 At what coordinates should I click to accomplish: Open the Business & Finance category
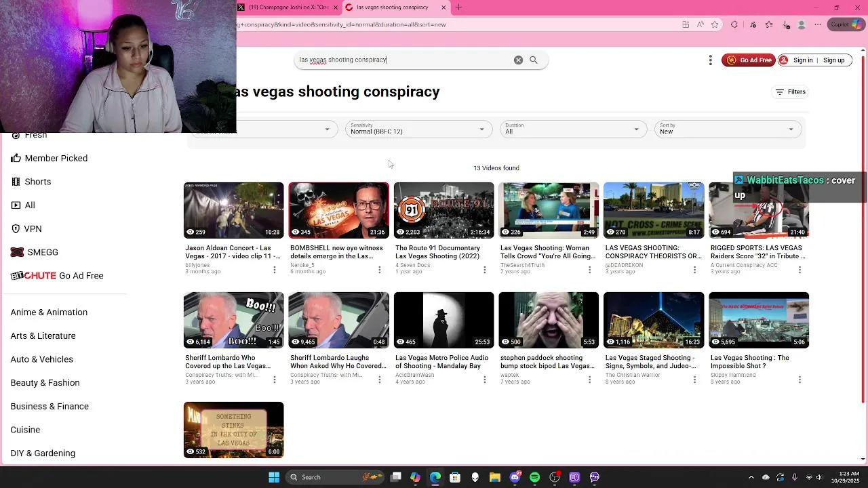(50, 407)
